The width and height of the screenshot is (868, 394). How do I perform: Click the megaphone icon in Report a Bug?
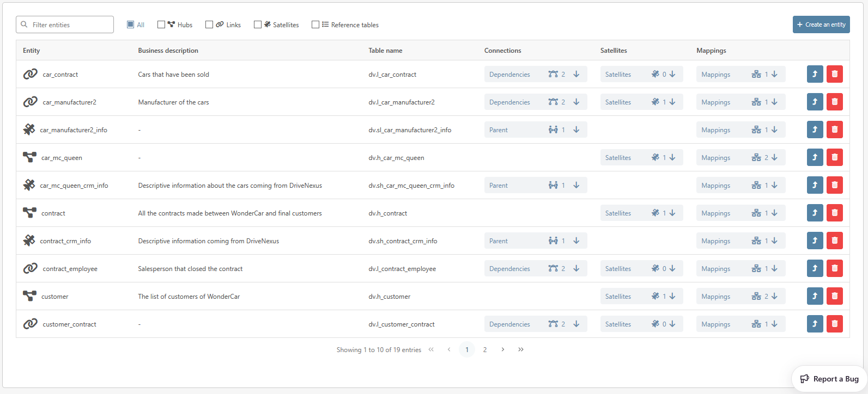coord(804,379)
